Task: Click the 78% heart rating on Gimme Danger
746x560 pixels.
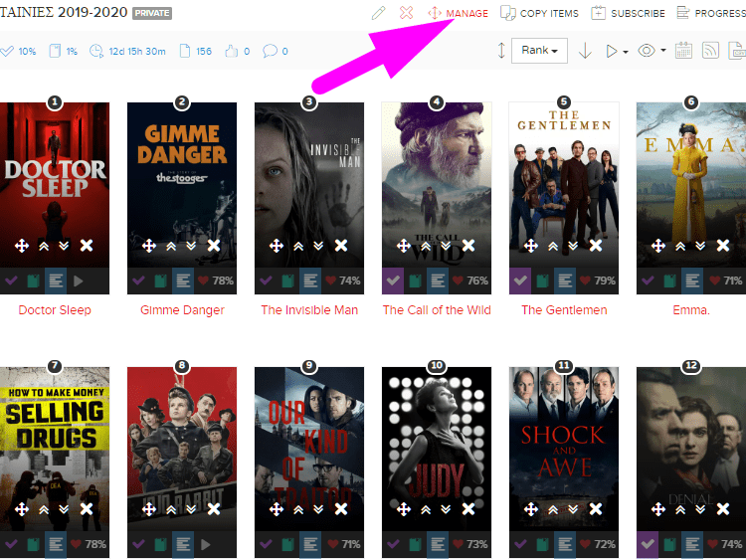Action: pyautogui.click(x=216, y=280)
